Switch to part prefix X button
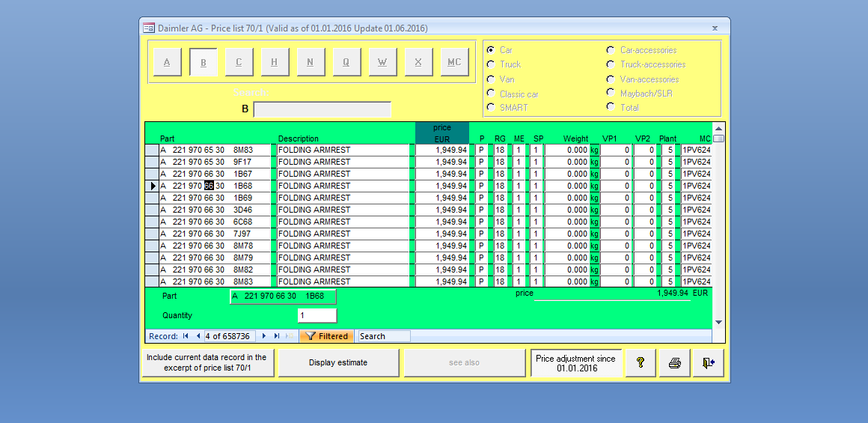 click(418, 62)
